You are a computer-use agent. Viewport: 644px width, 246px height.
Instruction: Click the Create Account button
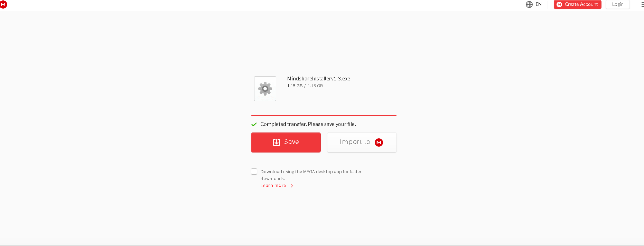tap(577, 4)
